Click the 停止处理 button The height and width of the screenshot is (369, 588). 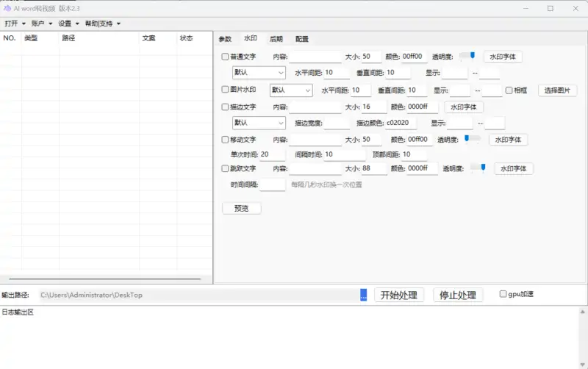(x=458, y=295)
